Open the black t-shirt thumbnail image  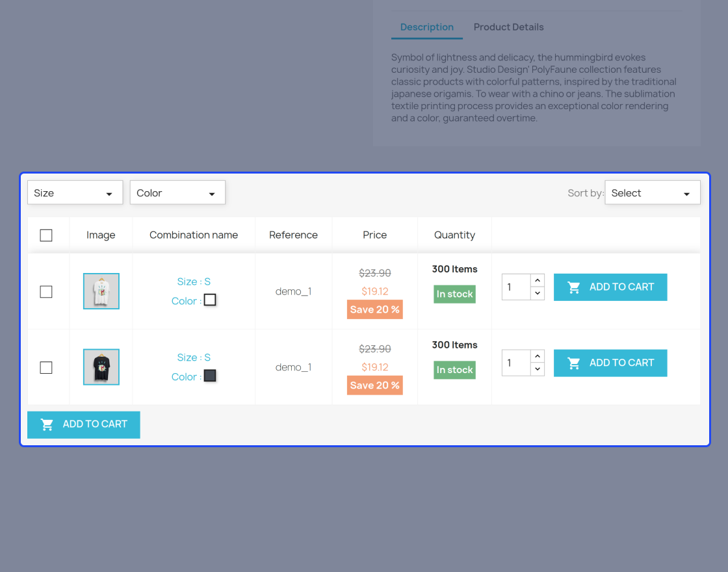[101, 367]
